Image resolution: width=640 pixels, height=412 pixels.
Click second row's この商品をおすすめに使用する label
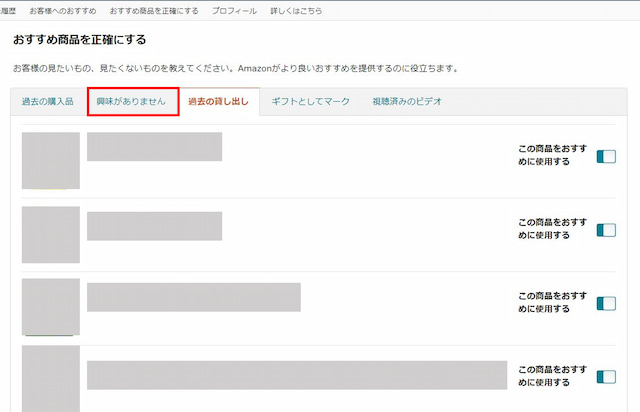553,229
